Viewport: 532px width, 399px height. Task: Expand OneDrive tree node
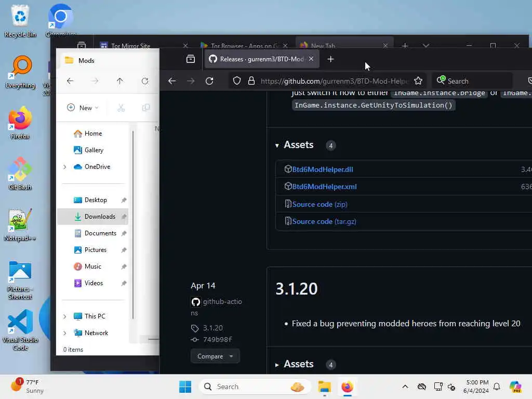(64, 167)
